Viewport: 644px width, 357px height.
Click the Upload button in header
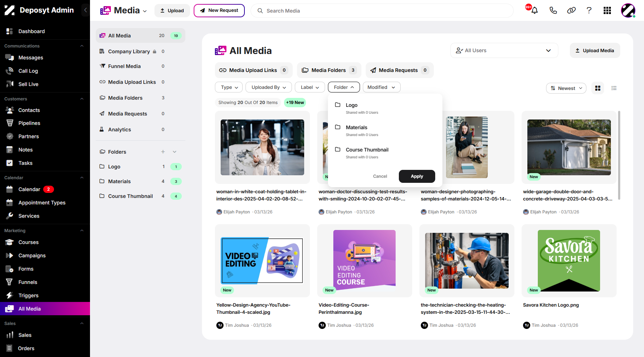[x=172, y=10]
